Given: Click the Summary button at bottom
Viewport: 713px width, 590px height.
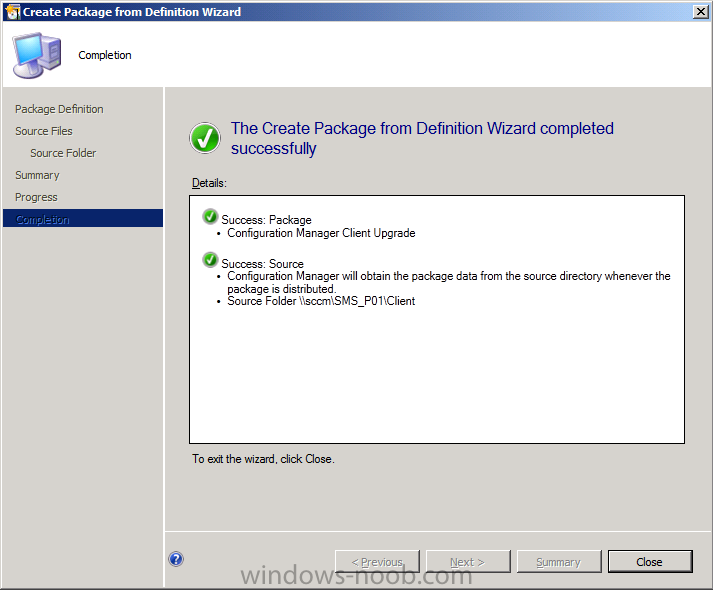Looking at the screenshot, I should [559, 562].
